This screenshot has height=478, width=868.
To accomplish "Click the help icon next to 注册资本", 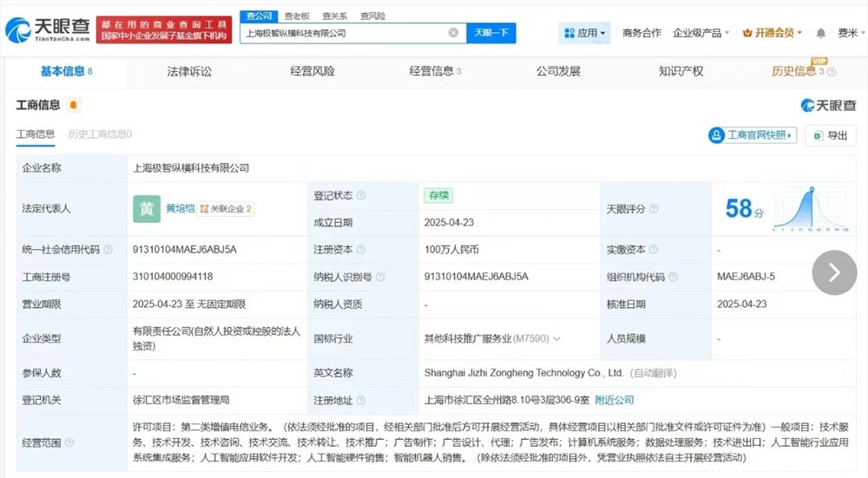I will pos(361,250).
